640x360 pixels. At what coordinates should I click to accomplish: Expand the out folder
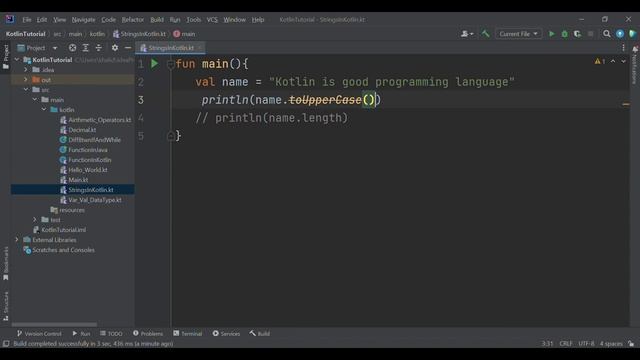pos(26,80)
